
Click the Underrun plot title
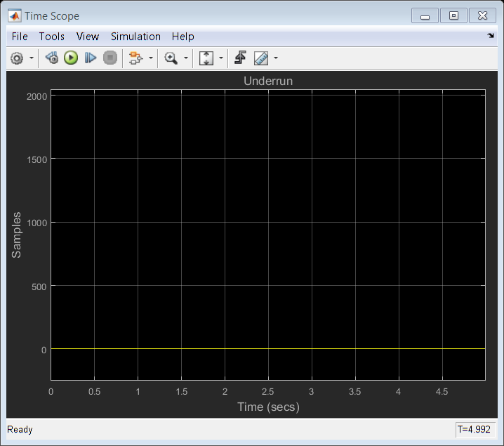coord(268,81)
